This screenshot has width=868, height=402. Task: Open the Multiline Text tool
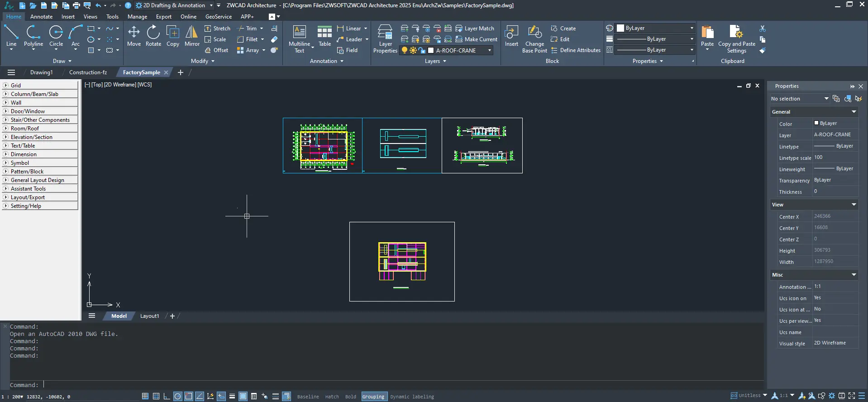(300, 39)
